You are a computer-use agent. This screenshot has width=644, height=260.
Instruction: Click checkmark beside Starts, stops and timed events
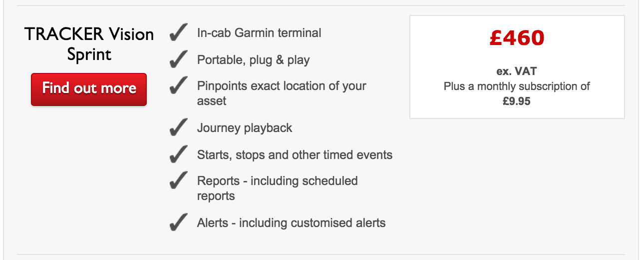[179, 154]
